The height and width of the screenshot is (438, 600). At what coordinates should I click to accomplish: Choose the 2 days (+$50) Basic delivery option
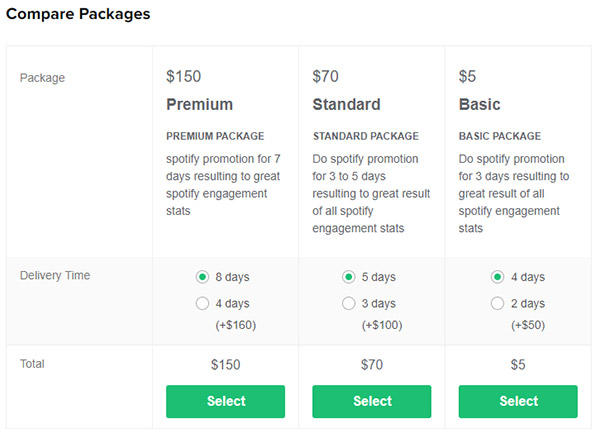coord(497,303)
